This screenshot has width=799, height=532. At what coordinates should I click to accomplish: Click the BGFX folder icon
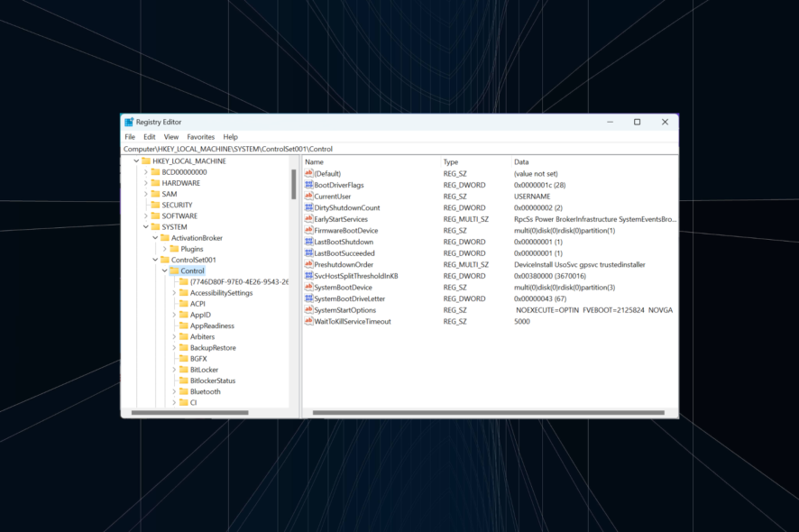(184, 359)
